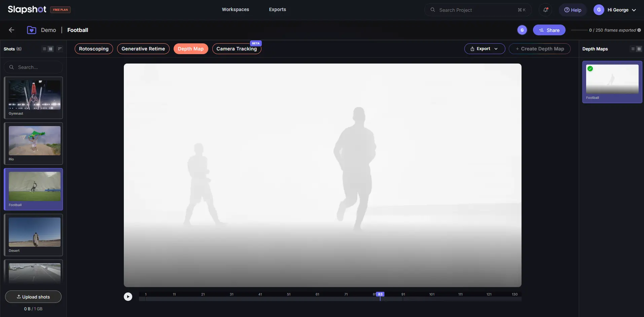Click the back arrow icon

click(x=11, y=30)
